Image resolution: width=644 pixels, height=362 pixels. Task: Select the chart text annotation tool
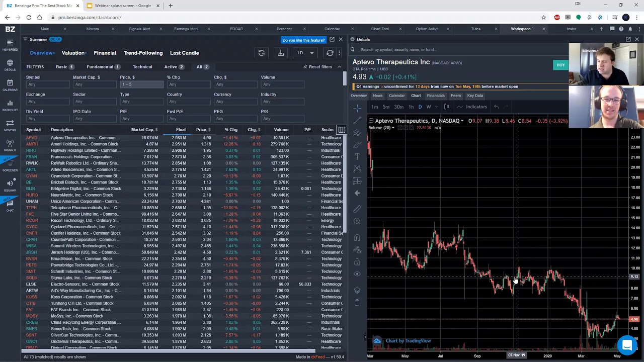357,157
